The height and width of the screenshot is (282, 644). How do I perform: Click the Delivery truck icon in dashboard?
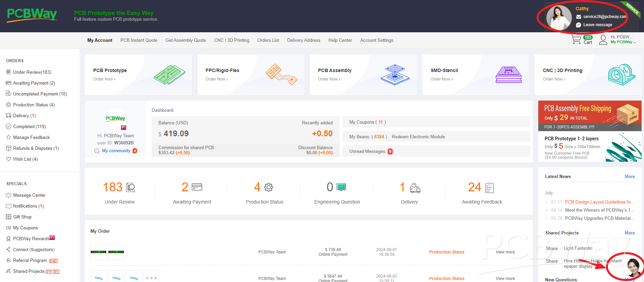tap(415, 188)
